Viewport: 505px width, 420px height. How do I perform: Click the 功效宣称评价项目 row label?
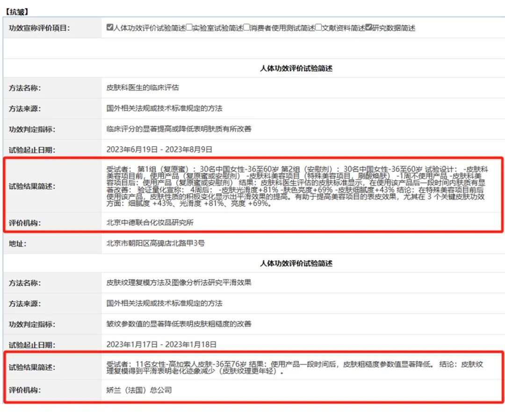pos(39,28)
